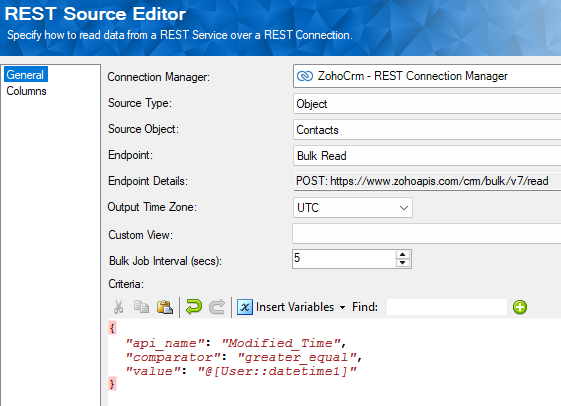Increase Bulk Job Interval with up arrow
The height and width of the screenshot is (406, 561).
click(403, 255)
